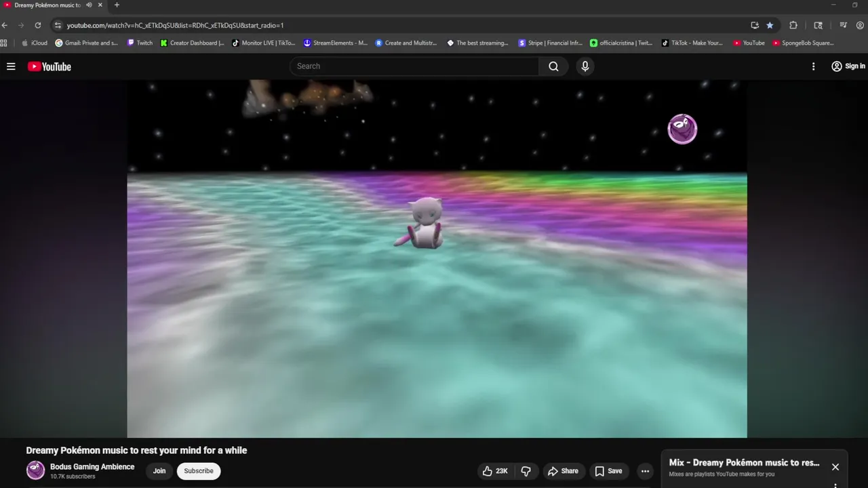The image size is (868, 488).
Task: Go to the YouTube home logo
Action: [49, 66]
